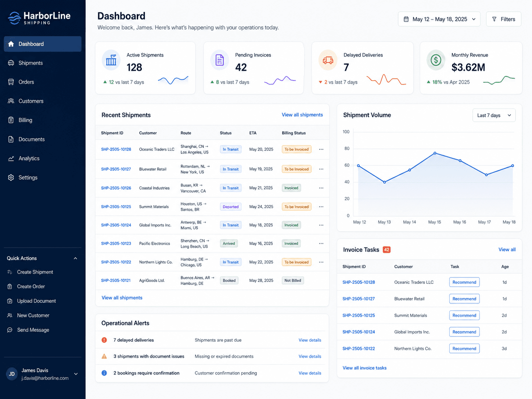Viewport: 532px width, 399px height.
Task: Click the HarborLine Shipping logo
Action: coord(39,18)
